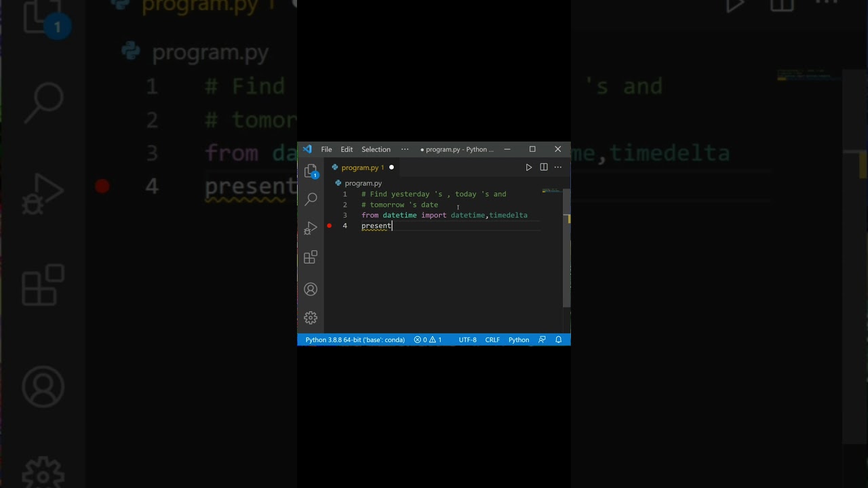Viewport: 868px width, 488px height.
Task: Open the errors and warnings problems indicator
Action: [x=428, y=340]
